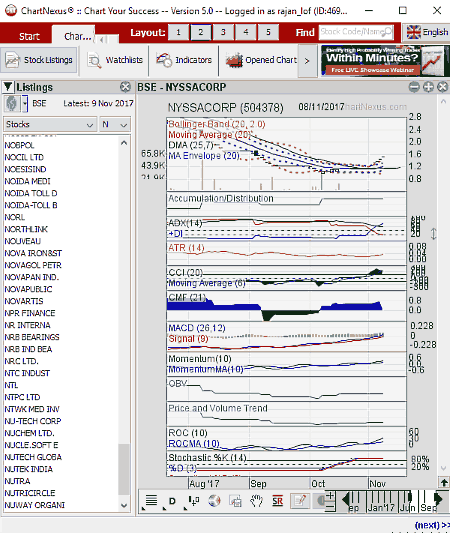Open the notes edit pencil icon
Image resolution: width=450 pixels, height=533 pixels.
click(x=300, y=500)
